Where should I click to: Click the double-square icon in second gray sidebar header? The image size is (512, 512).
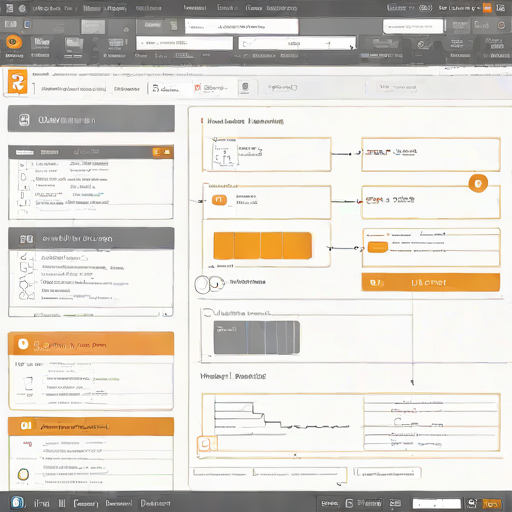pyautogui.click(x=27, y=239)
